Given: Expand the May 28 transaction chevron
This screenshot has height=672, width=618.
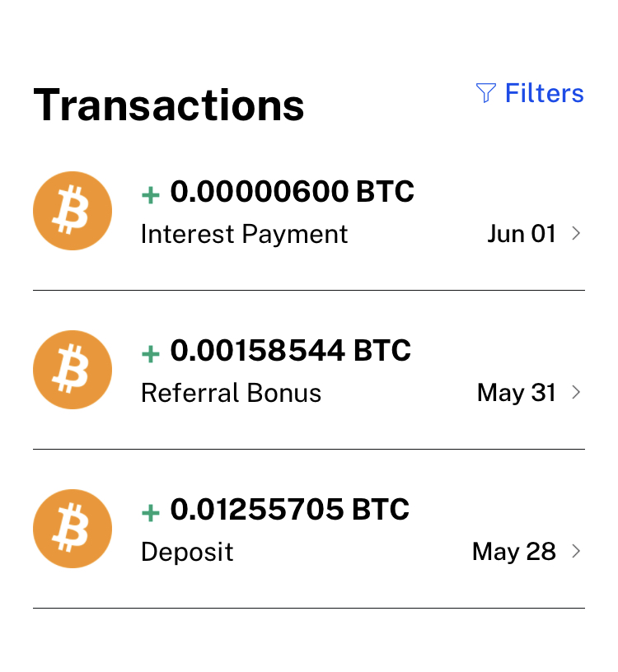Looking at the screenshot, I should (x=576, y=552).
